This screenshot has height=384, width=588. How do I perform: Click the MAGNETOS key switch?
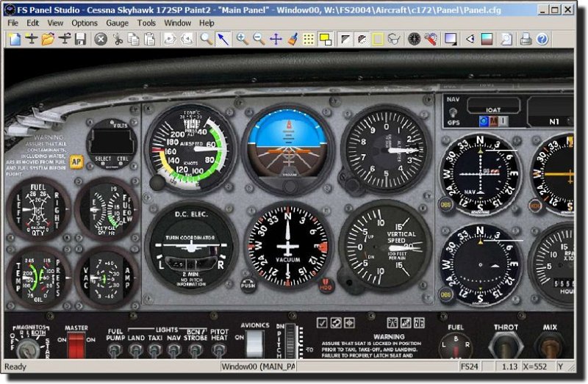click(28, 347)
